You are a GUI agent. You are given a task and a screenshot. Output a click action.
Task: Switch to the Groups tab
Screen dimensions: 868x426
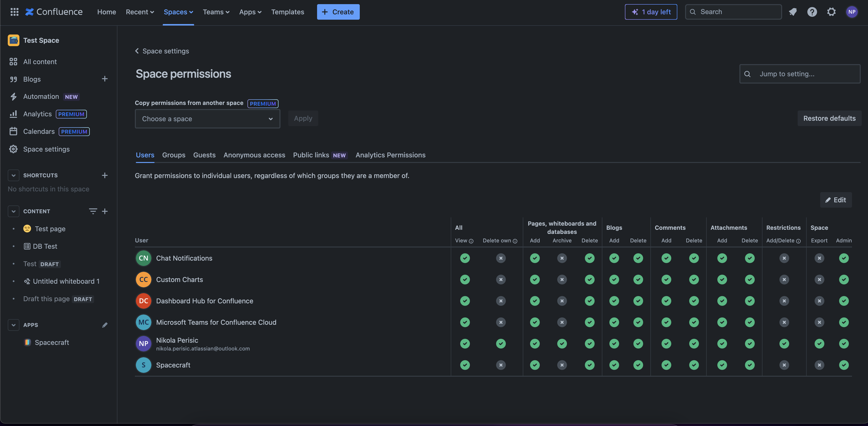tap(173, 155)
